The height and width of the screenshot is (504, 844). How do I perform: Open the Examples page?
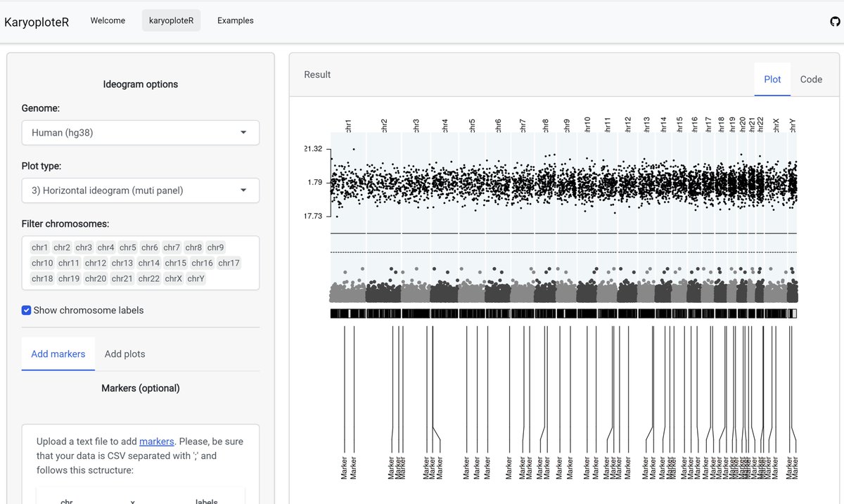[x=236, y=20]
